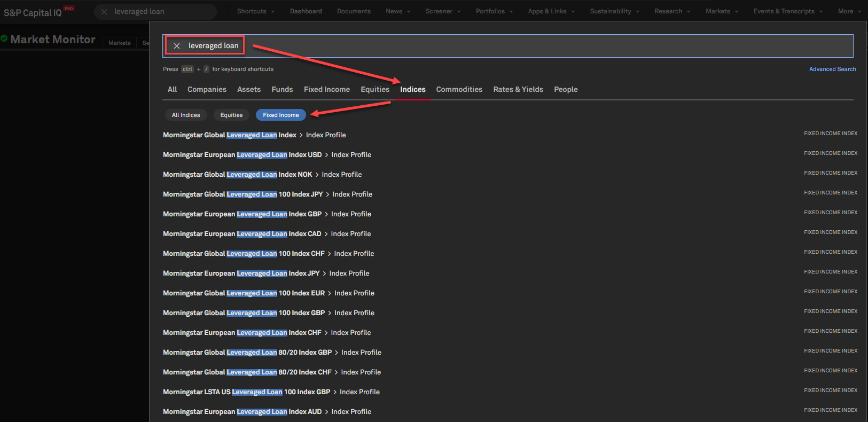Open Morningstar LSTA US Leveraged Loan 100 Index GBP
The height and width of the screenshot is (422, 868).
(271, 392)
